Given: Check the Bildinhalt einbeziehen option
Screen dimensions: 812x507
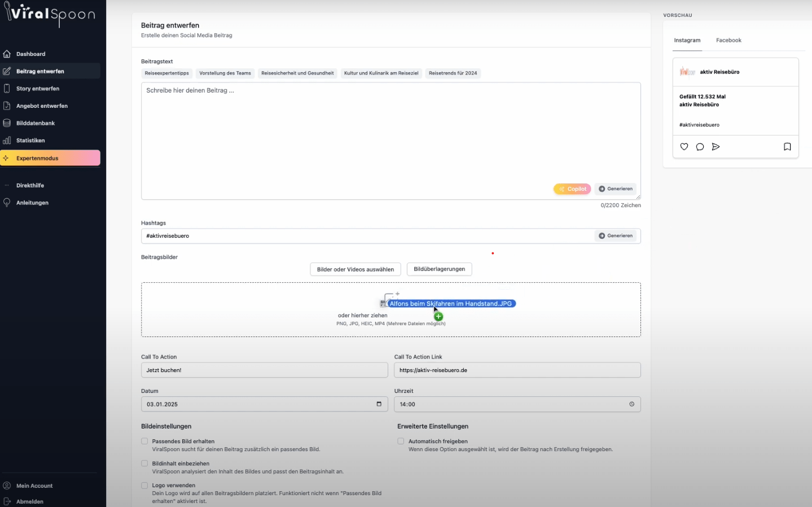Looking at the screenshot, I should (x=144, y=464).
